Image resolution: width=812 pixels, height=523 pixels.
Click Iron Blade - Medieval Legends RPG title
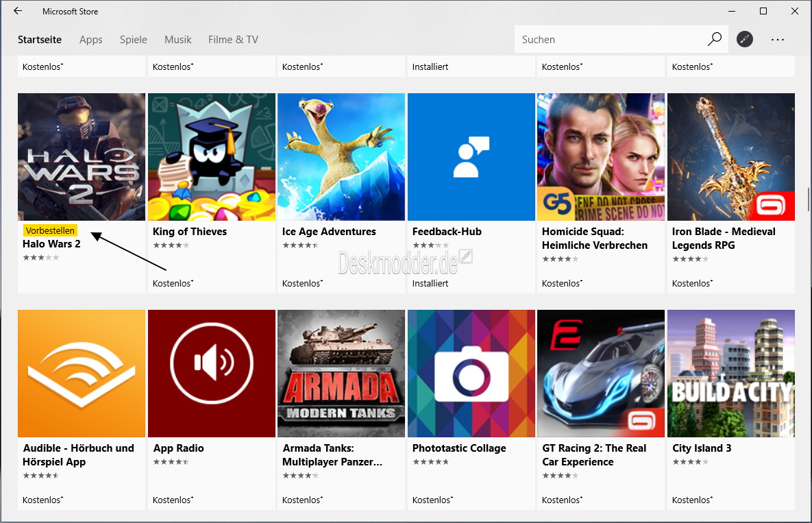pyautogui.click(x=724, y=239)
